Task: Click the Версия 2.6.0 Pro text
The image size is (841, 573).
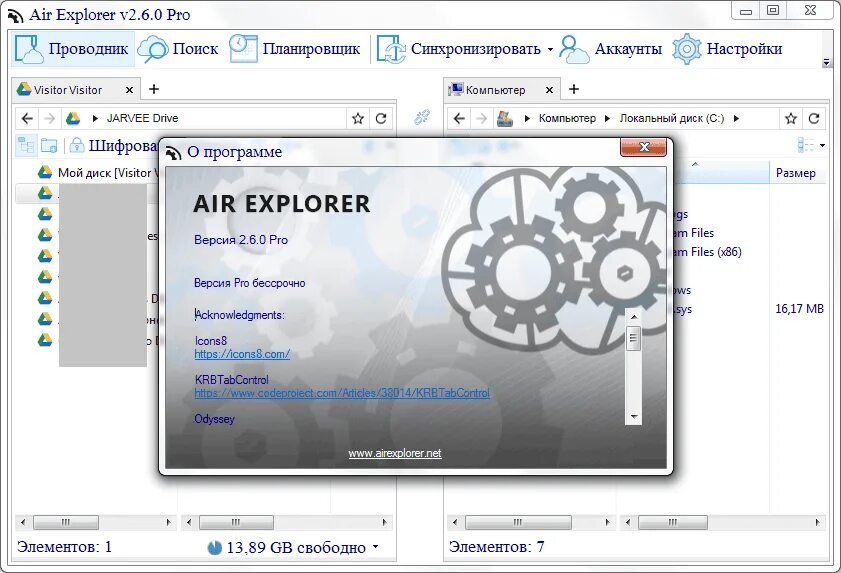Action: coord(241,240)
